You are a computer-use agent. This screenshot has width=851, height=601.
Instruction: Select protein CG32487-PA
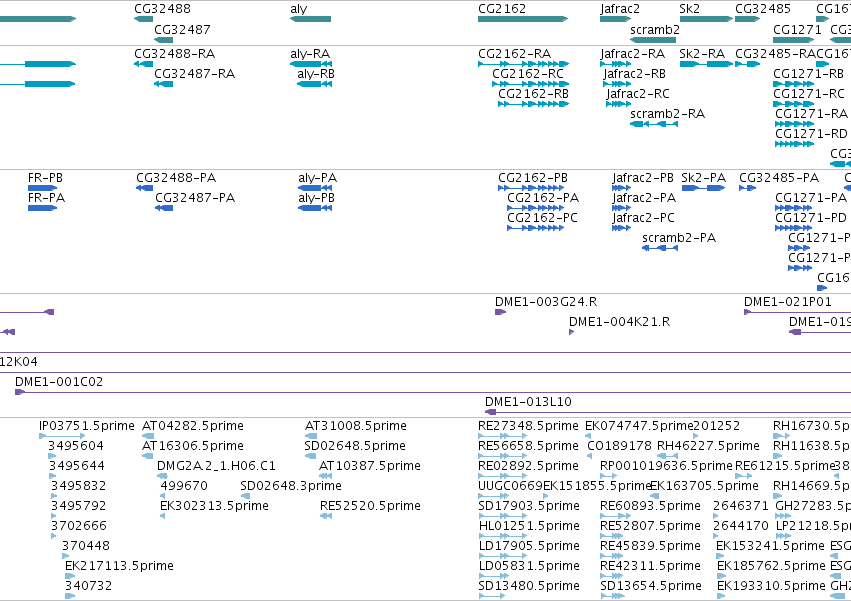(164, 208)
